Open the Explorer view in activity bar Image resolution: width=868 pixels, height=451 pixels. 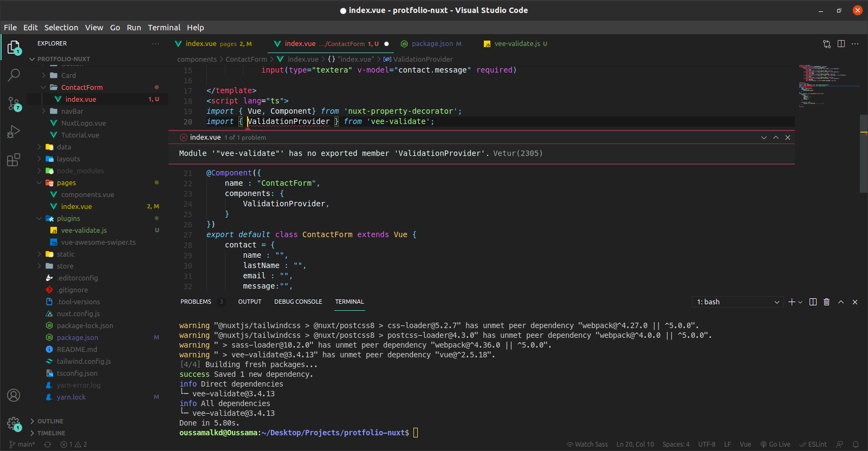pyautogui.click(x=14, y=48)
